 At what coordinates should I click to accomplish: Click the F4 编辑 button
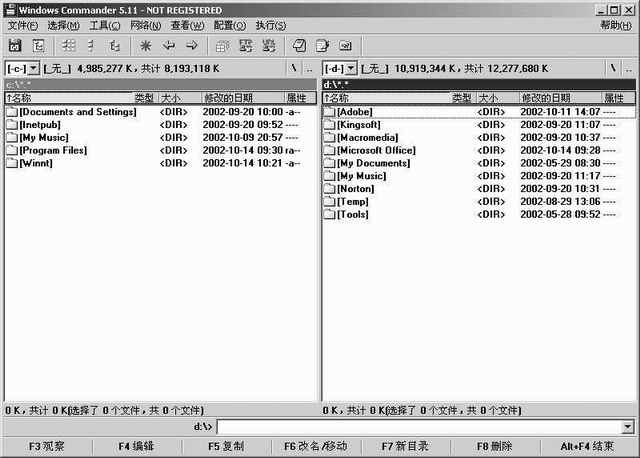(136, 447)
